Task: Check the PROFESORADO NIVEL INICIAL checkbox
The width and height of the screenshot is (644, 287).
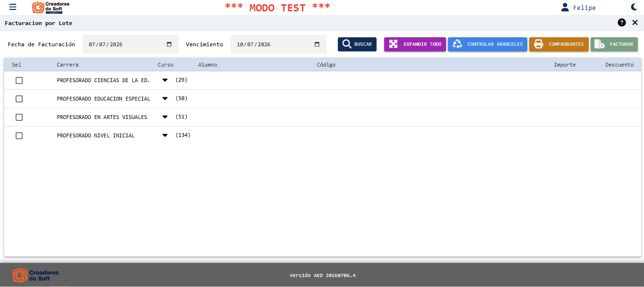Action: (19, 135)
